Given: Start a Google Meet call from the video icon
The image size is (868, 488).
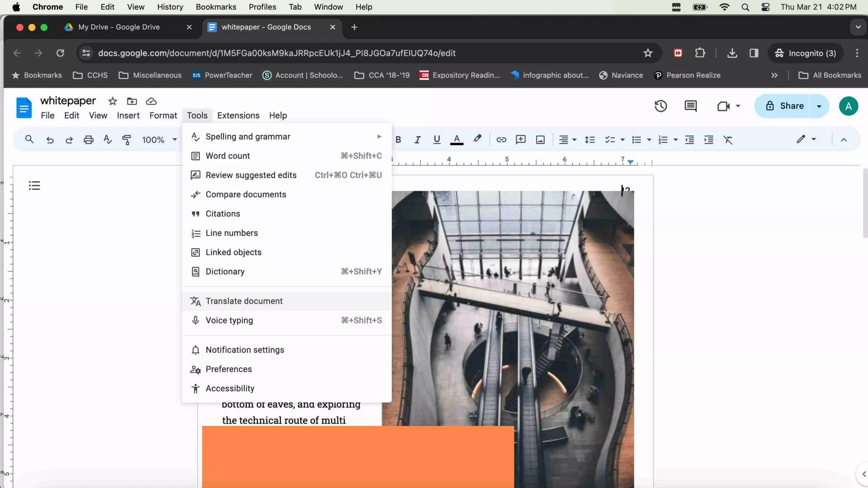Looking at the screenshot, I should pyautogui.click(x=724, y=106).
